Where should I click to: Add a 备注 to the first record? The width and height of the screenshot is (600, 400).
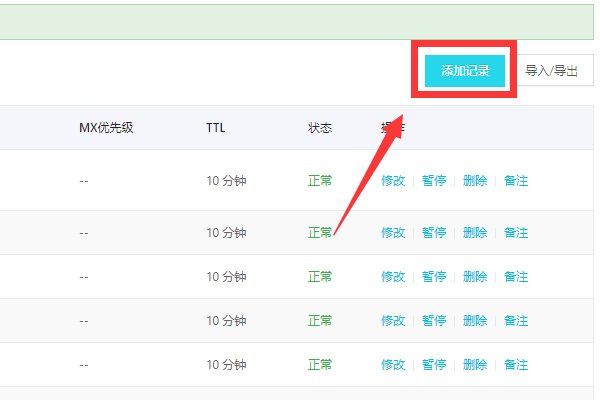[x=516, y=181]
